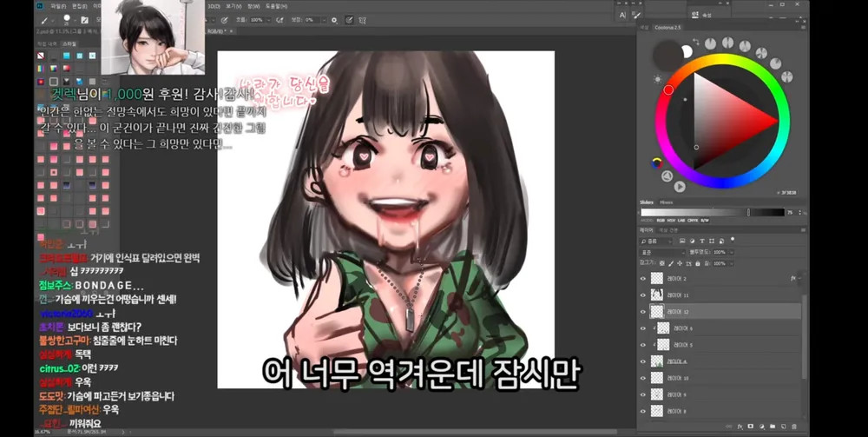Toggle visibility of layer 레이어 11

(643, 295)
